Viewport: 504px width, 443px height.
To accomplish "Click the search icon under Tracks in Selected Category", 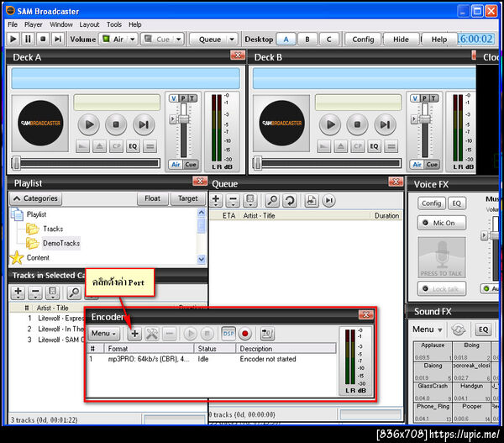I will [x=74, y=293].
